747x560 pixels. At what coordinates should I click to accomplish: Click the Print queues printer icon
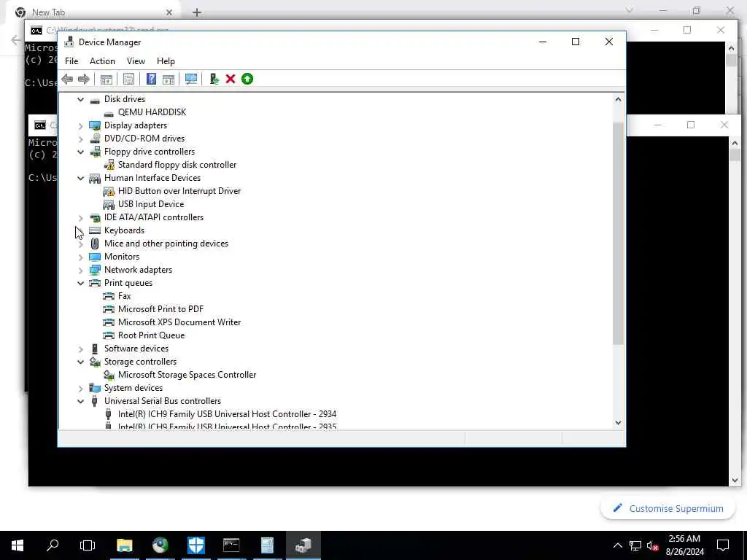coord(95,283)
